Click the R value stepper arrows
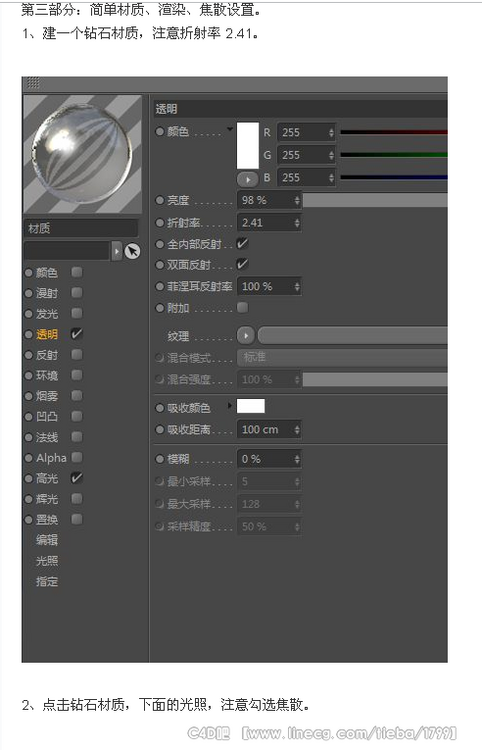 point(331,132)
